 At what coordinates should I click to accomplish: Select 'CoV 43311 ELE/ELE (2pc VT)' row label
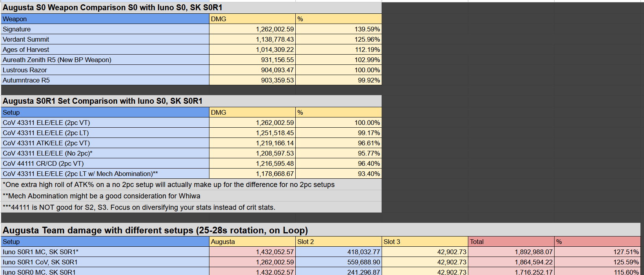105,123
